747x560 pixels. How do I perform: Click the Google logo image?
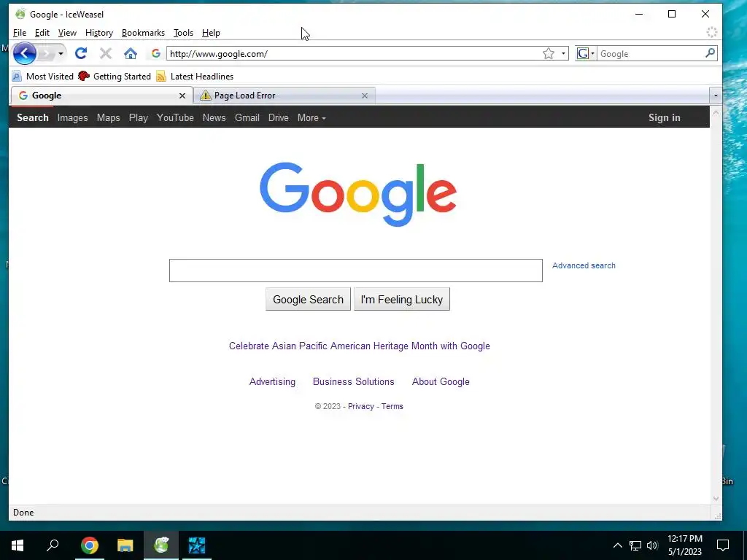[x=358, y=194]
